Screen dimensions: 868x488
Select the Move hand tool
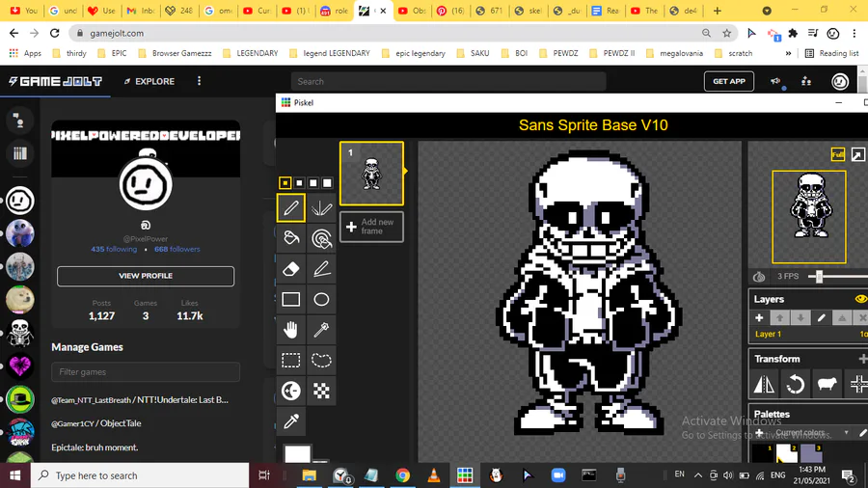click(x=290, y=330)
